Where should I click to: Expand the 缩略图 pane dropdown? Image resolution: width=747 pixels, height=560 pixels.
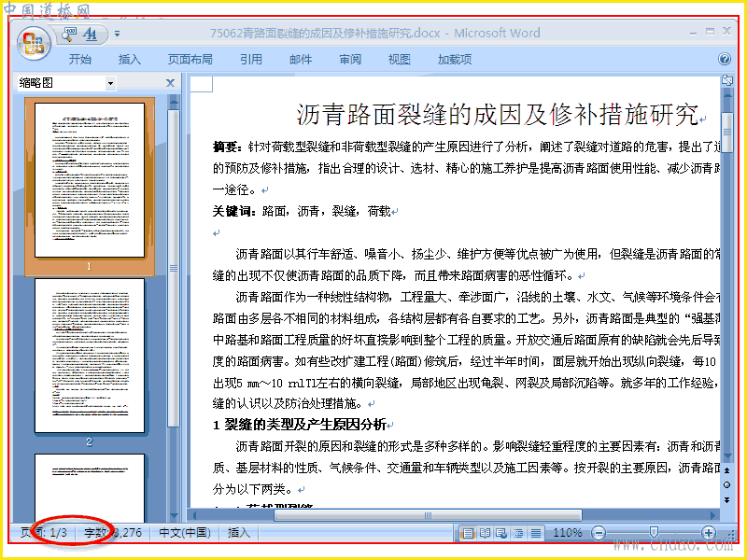(110, 83)
